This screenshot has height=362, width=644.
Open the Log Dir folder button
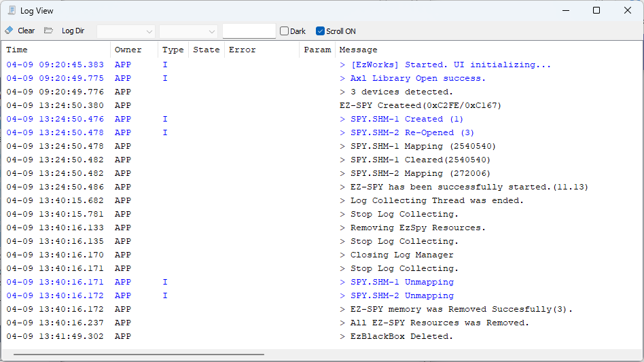65,31
